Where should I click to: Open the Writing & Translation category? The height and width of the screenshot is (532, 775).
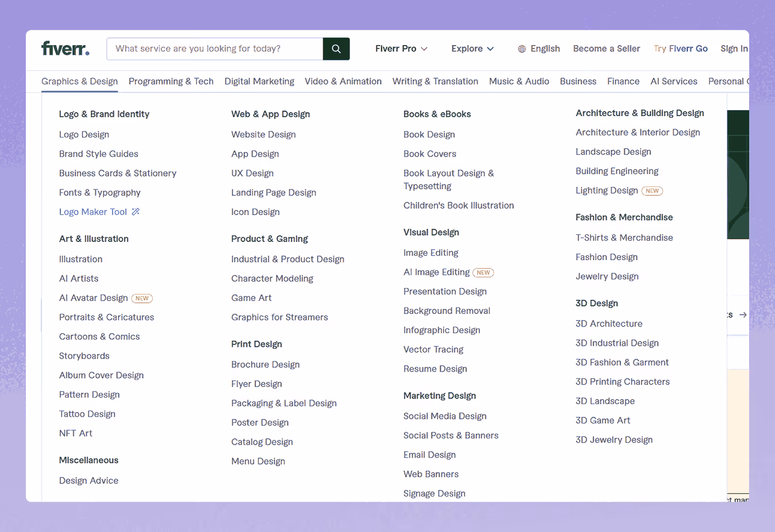click(x=435, y=81)
